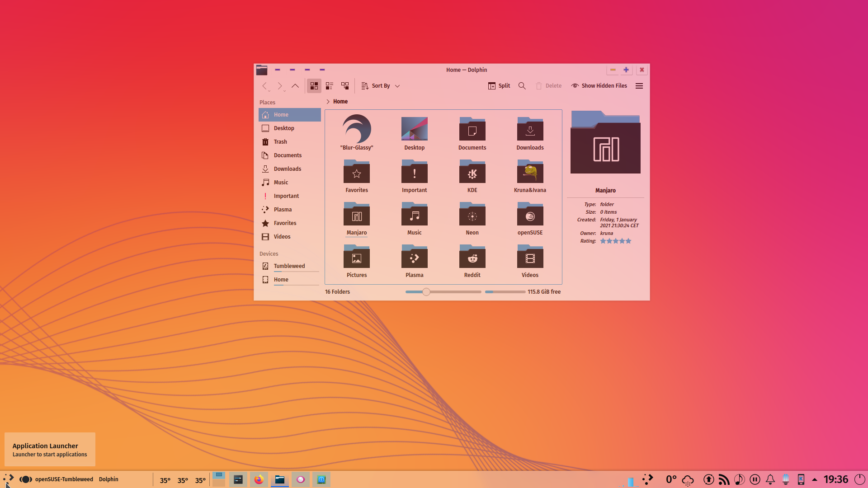Viewport: 868px width, 488px height.
Task: Go back with the Dolphin back arrow
Action: (265, 86)
